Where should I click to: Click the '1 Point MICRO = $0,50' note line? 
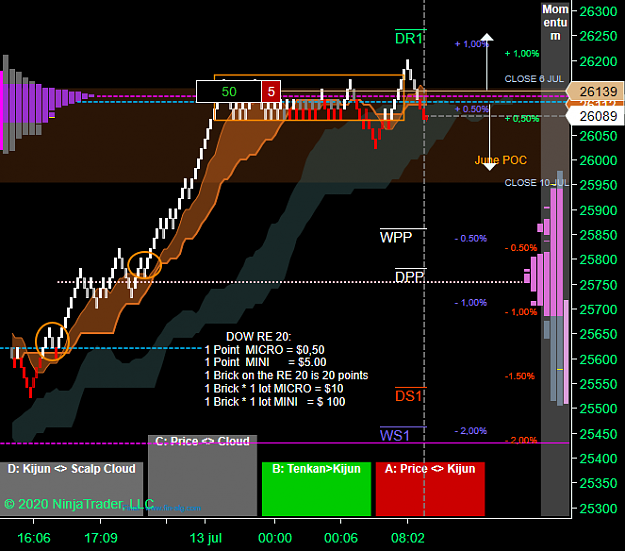[x=265, y=350]
